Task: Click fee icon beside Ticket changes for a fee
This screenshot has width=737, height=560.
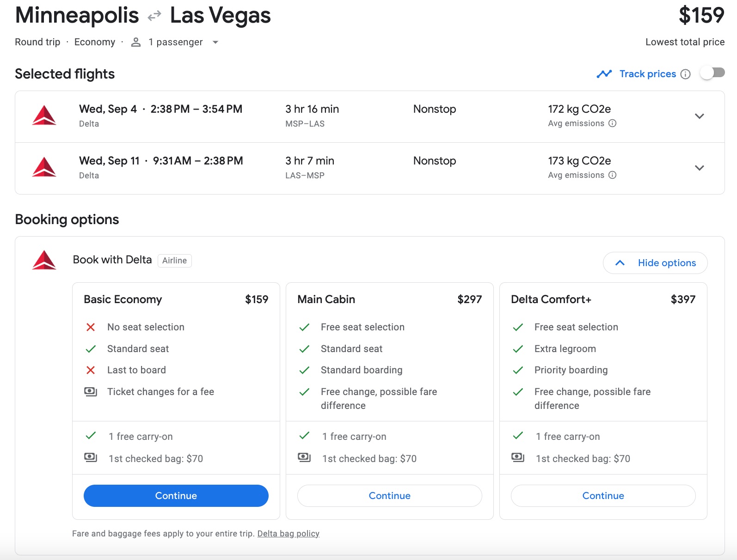Action: pyautogui.click(x=91, y=392)
